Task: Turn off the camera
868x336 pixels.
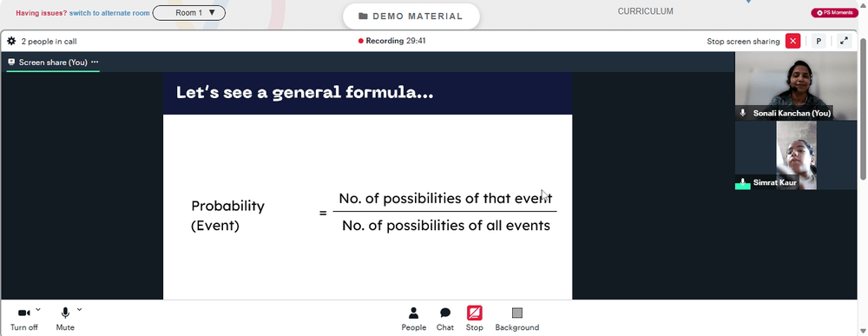Action: click(23, 319)
